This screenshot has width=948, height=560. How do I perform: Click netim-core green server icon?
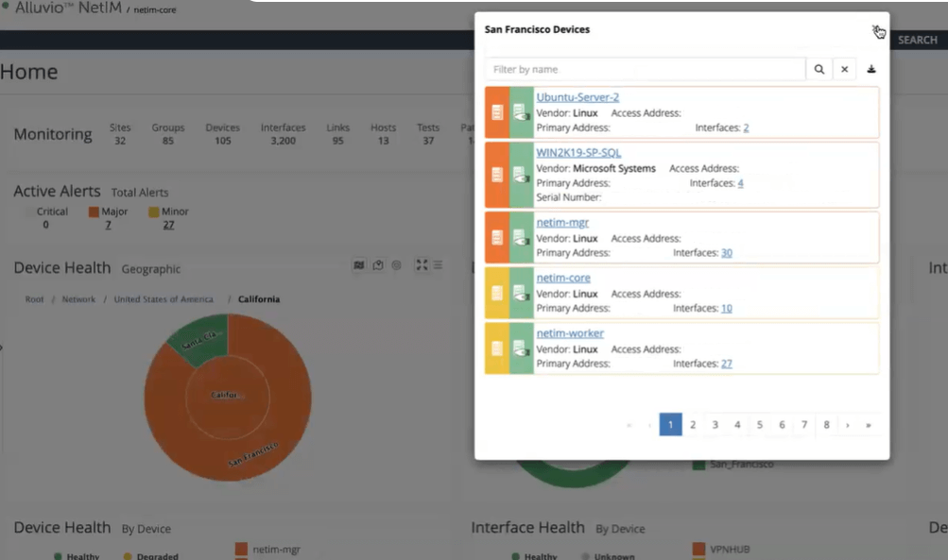point(521,293)
